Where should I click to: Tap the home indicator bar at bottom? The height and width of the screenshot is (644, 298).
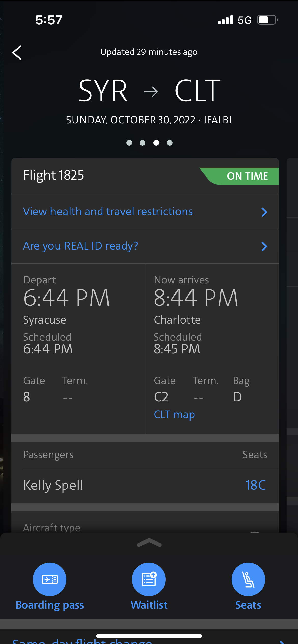tap(149, 636)
